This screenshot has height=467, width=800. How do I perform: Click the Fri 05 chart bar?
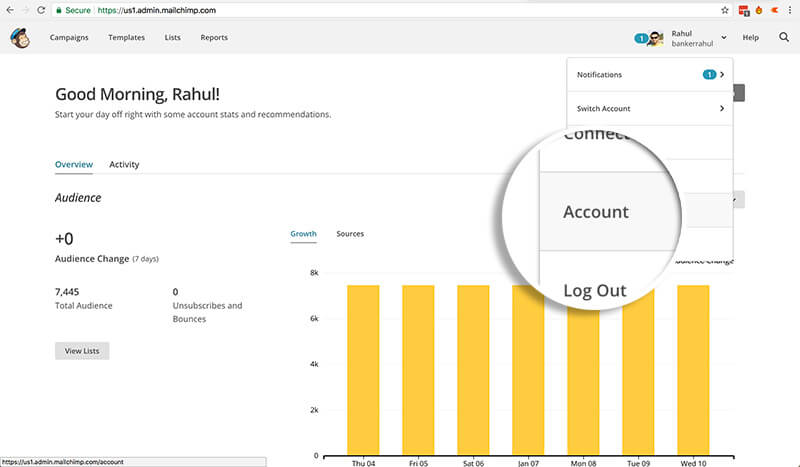click(418, 370)
